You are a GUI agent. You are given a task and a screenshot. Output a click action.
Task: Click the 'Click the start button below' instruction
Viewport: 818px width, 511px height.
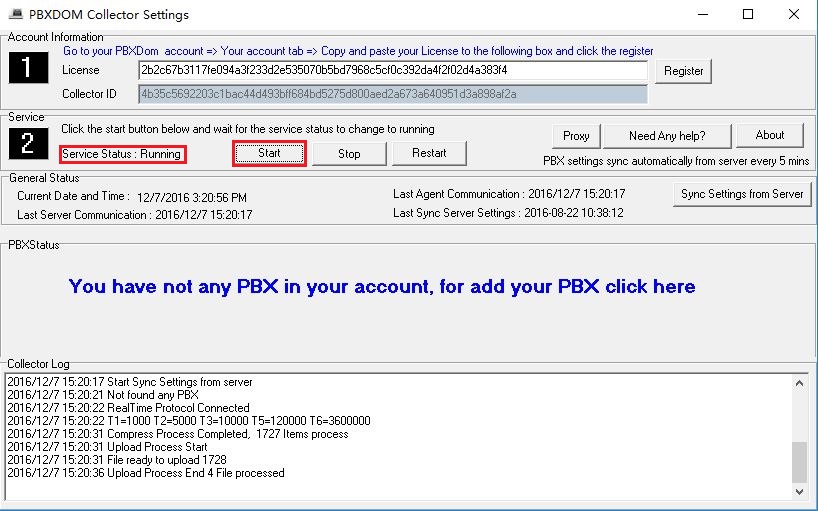click(248, 129)
